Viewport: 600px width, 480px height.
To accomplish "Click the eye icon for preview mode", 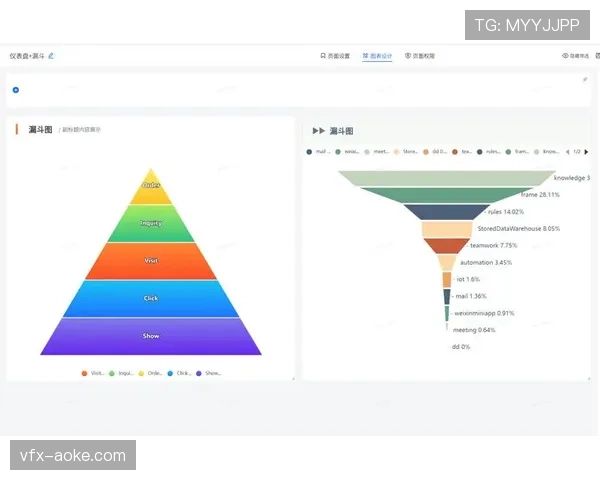I will coord(565,56).
